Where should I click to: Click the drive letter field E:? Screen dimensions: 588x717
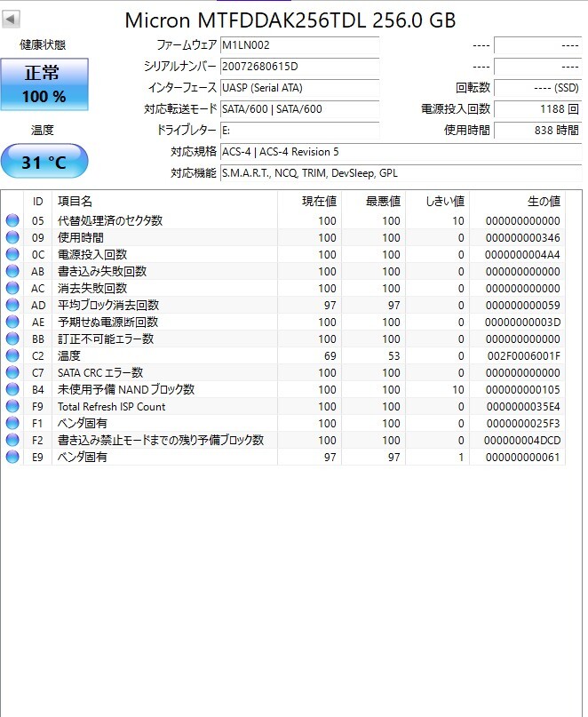pos(299,131)
